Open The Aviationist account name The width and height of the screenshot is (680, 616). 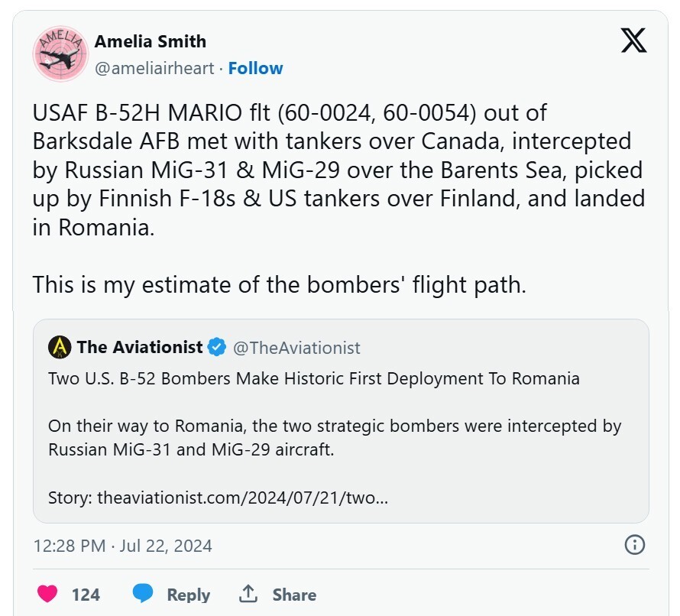pos(140,348)
